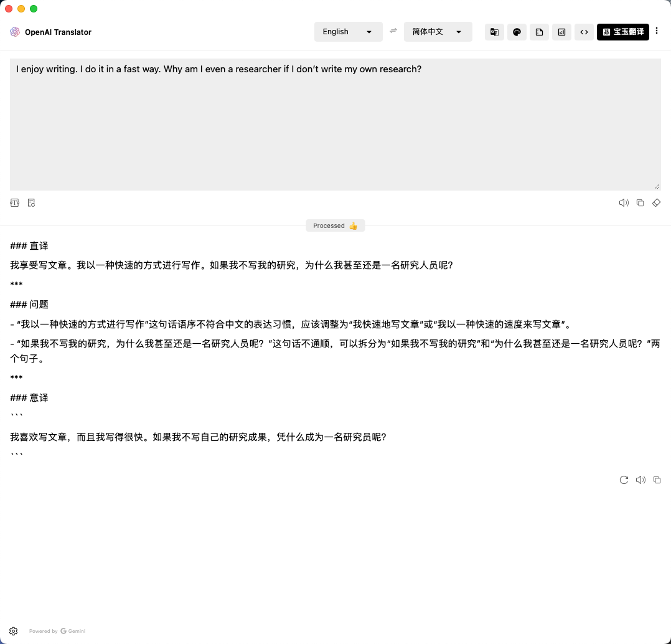Open the English source language dropdown
671x644 pixels.
[x=348, y=32]
